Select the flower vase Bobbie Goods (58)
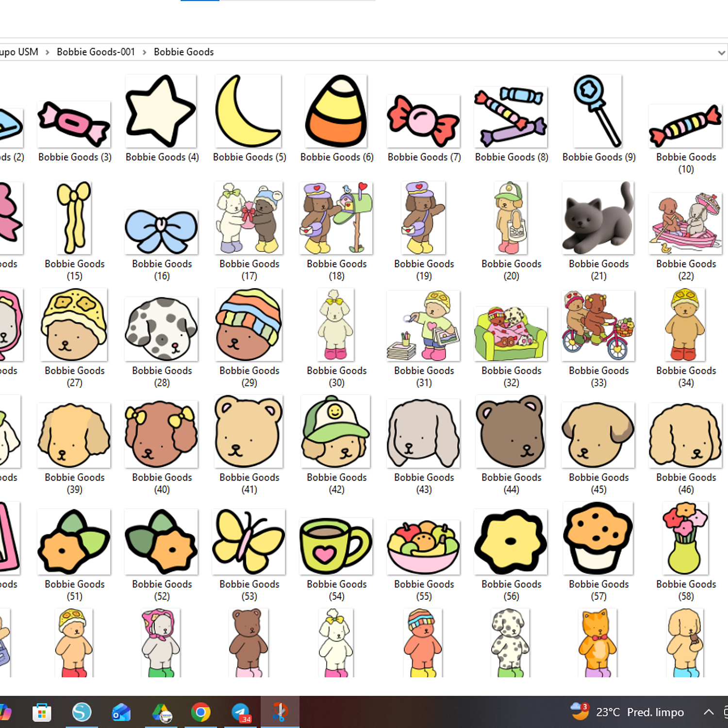728x728 pixels. [685, 538]
